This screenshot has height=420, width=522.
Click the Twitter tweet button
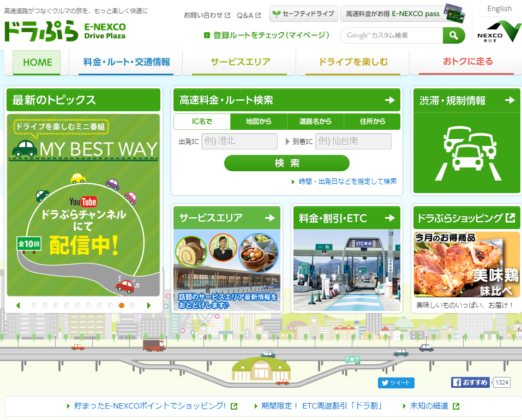coord(396,383)
